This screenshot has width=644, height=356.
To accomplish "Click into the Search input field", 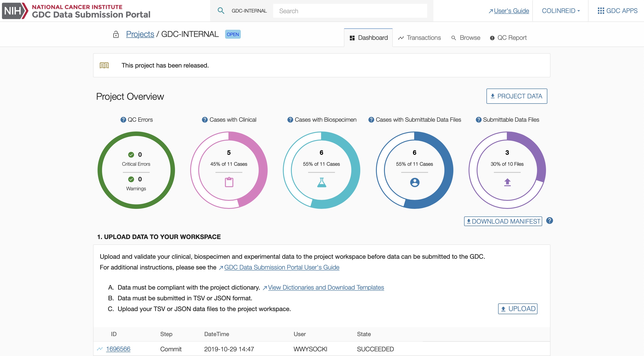I will coord(350,11).
